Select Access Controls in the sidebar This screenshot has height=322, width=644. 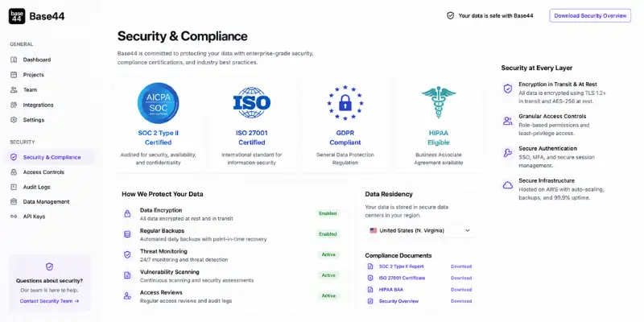(x=43, y=172)
